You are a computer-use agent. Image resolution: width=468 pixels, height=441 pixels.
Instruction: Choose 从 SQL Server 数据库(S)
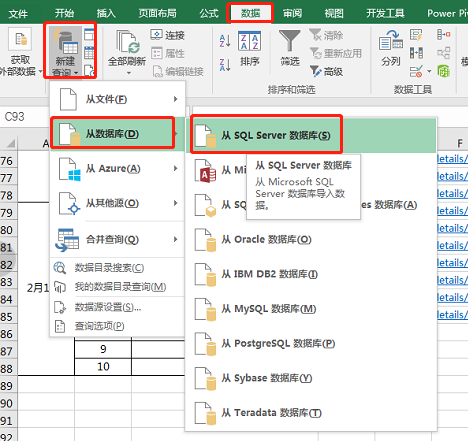(x=311, y=135)
